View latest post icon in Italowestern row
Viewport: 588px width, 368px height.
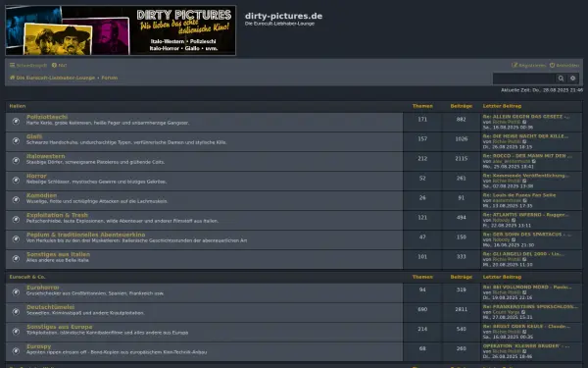(x=534, y=161)
